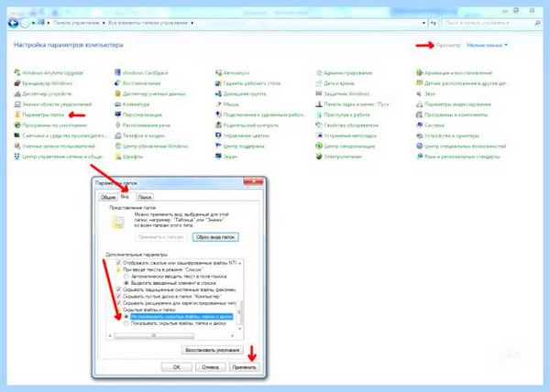Viewport: 550px width, 392px height.
Task: Expand breadcrumb arrow after 'Все элементы панели управления'
Action: tap(192, 23)
